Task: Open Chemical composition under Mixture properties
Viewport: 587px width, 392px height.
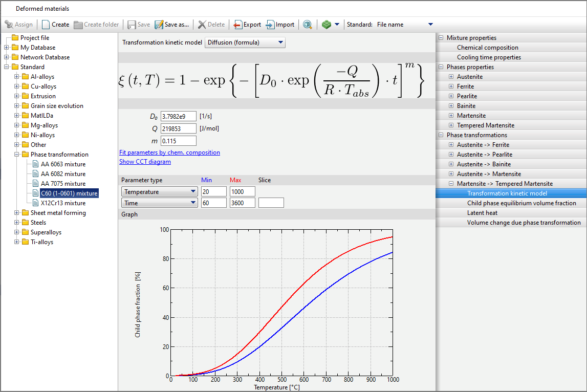Action: pos(487,48)
